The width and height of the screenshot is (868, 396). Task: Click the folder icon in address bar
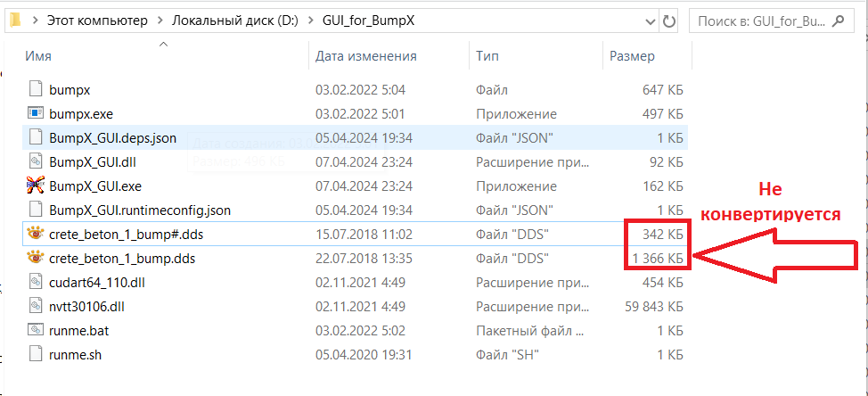(x=15, y=21)
